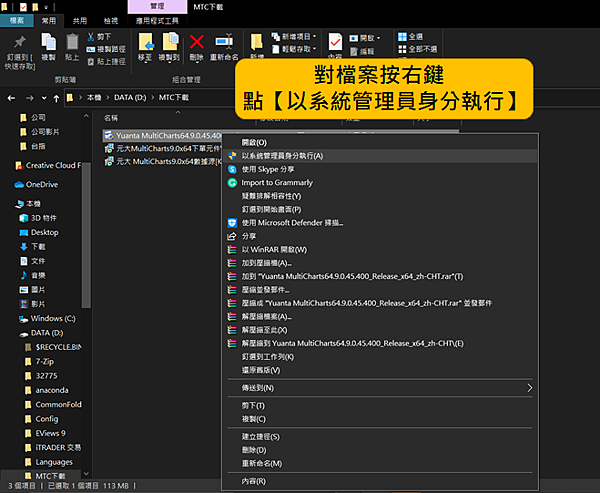Click Paste shortcut (貼上捷徑) in ribbon
Image resolution: width=600 pixels, height=493 pixels.
(106, 61)
